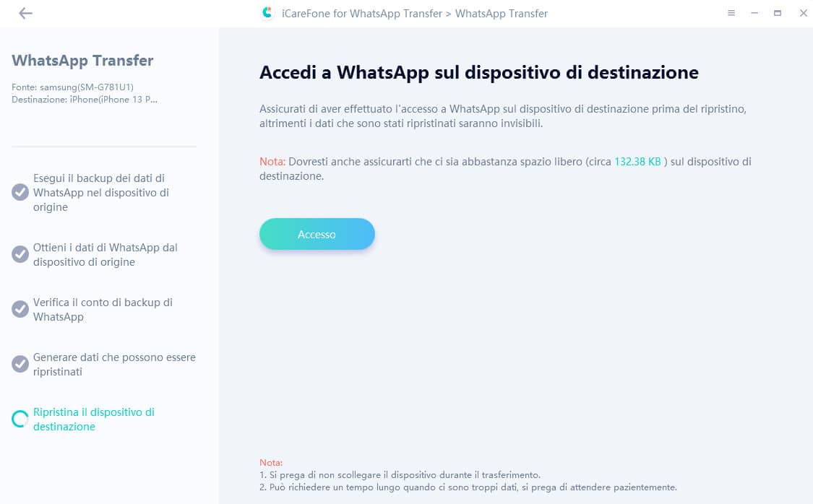Screen dimensions: 813x504
Task: Open the hamburger menu in title bar
Action: (731, 13)
